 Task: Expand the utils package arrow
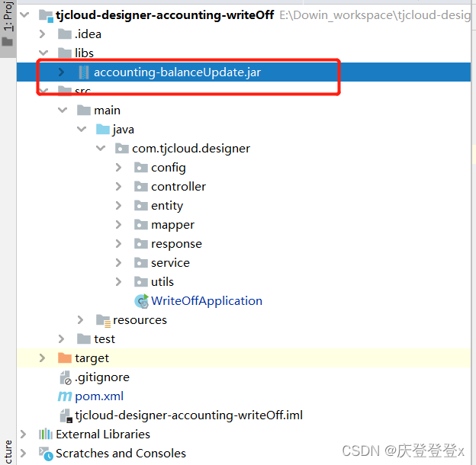119,282
